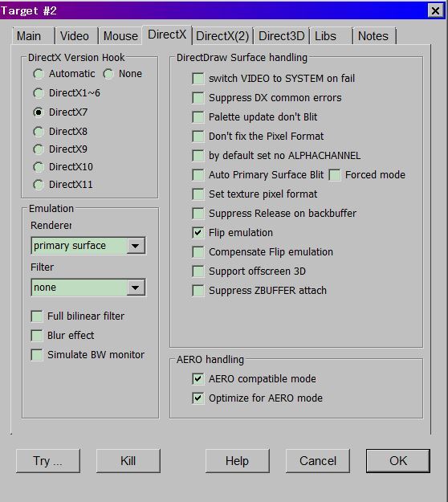
Task: Choose None for DirectX version hook
Action: pyautogui.click(x=108, y=74)
